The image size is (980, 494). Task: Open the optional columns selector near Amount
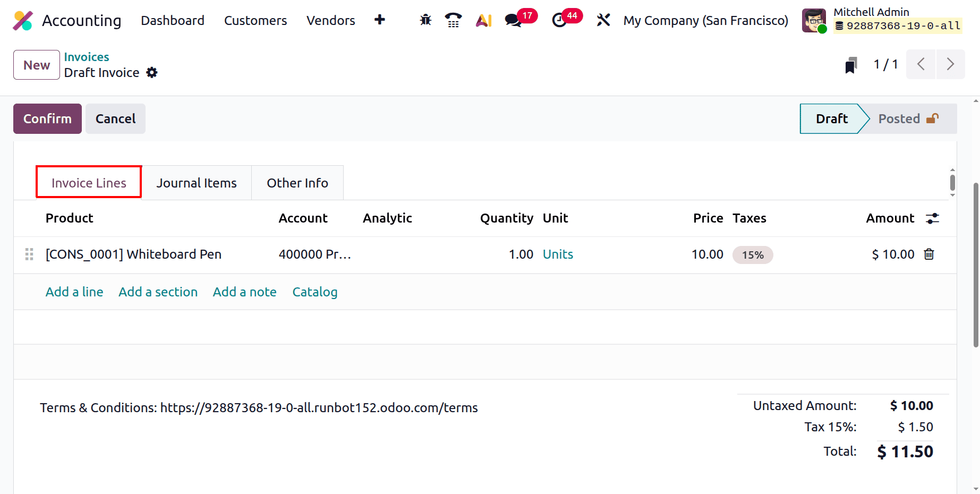933,218
